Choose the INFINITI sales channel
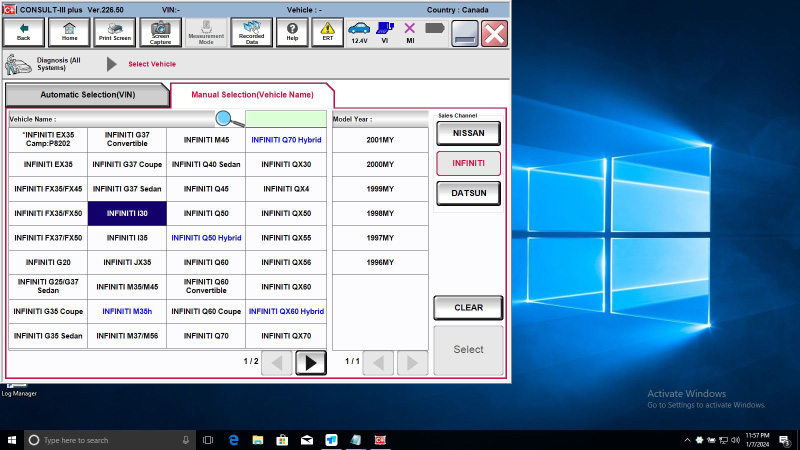This screenshot has height=450, width=800. [x=468, y=163]
